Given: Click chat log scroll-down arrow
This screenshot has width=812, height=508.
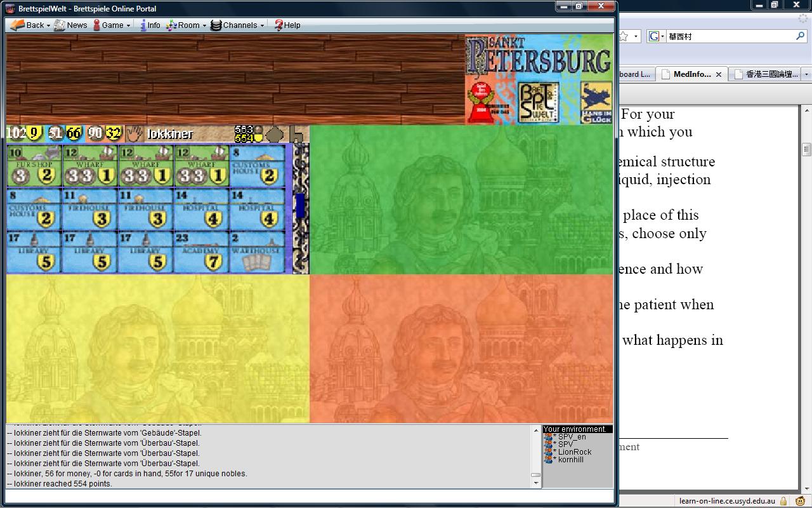Looking at the screenshot, I should [536, 483].
